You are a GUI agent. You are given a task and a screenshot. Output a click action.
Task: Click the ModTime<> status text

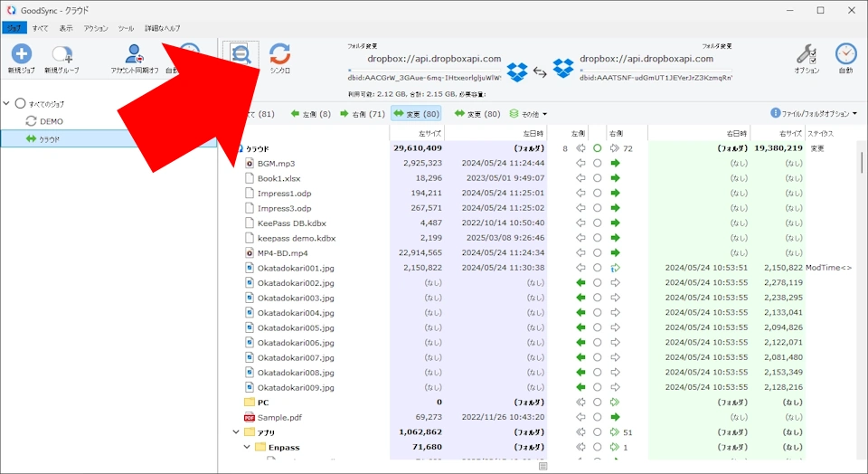(x=829, y=268)
